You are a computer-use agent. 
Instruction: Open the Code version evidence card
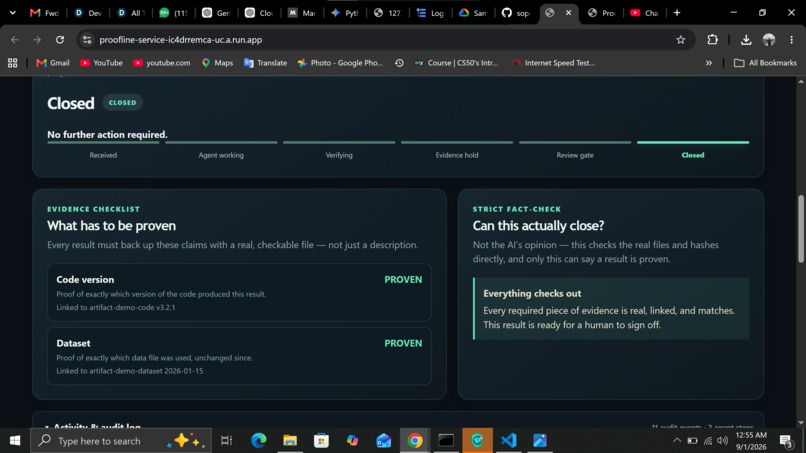click(x=239, y=293)
